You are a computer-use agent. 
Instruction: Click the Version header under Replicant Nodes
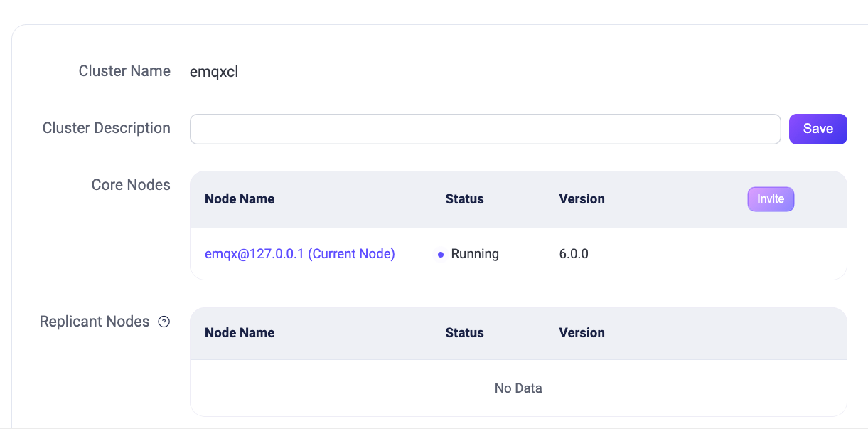tap(582, 333)
